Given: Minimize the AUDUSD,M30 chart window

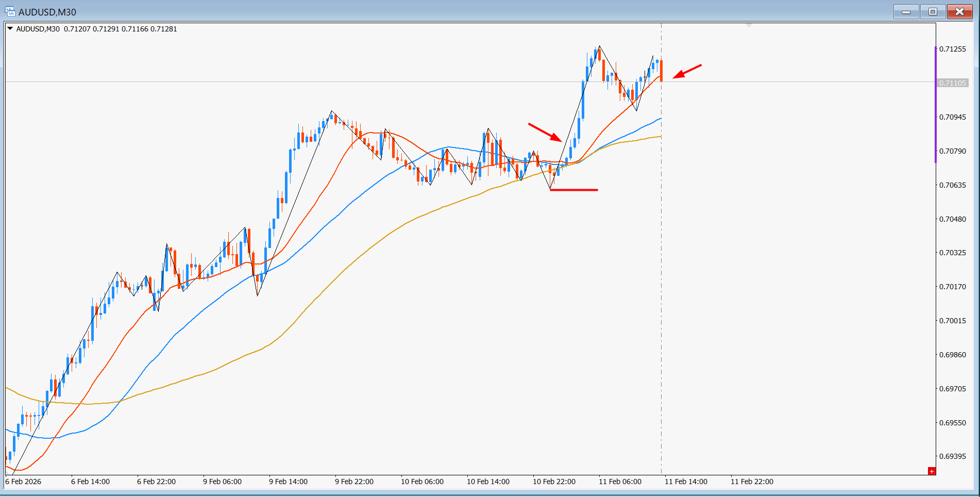Looking at the screenshot, I should (x=906, y=11).
